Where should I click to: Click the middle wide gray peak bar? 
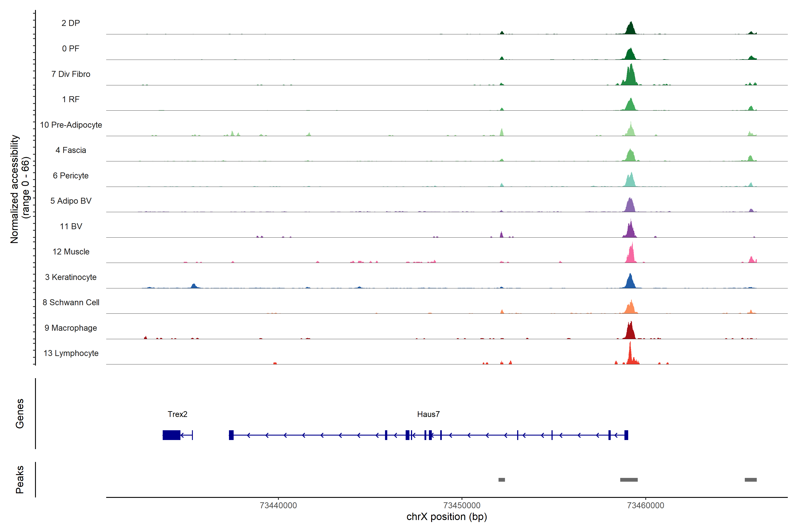(629, 479)
